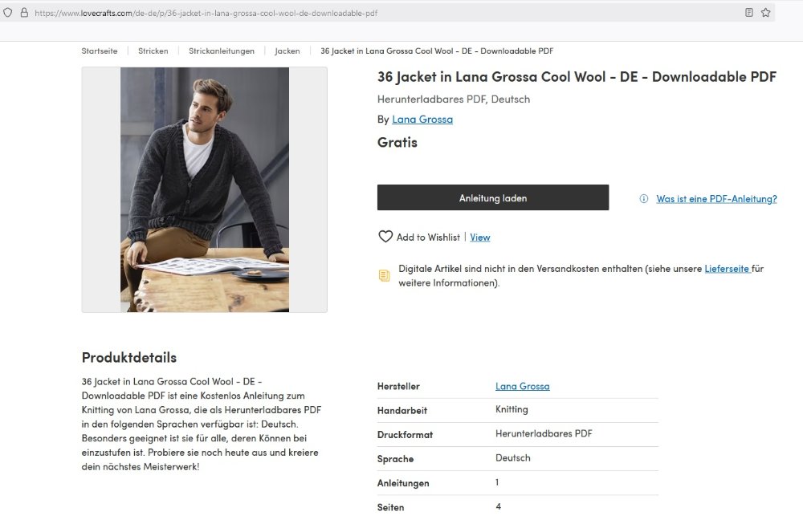Click the info icon beside PDF-Anleitung link
This screenshot has width=803, height=532.
click(x=644, y=198)
